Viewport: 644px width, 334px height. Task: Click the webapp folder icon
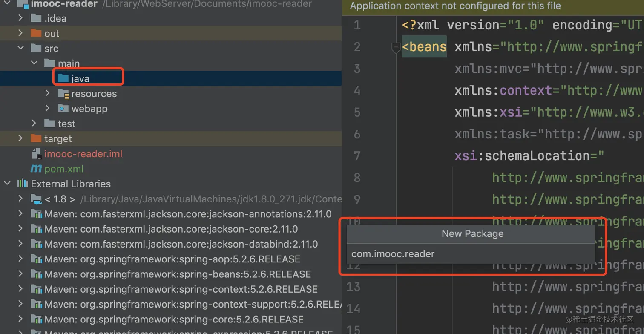pyautogui.click(x=63, y=109)
